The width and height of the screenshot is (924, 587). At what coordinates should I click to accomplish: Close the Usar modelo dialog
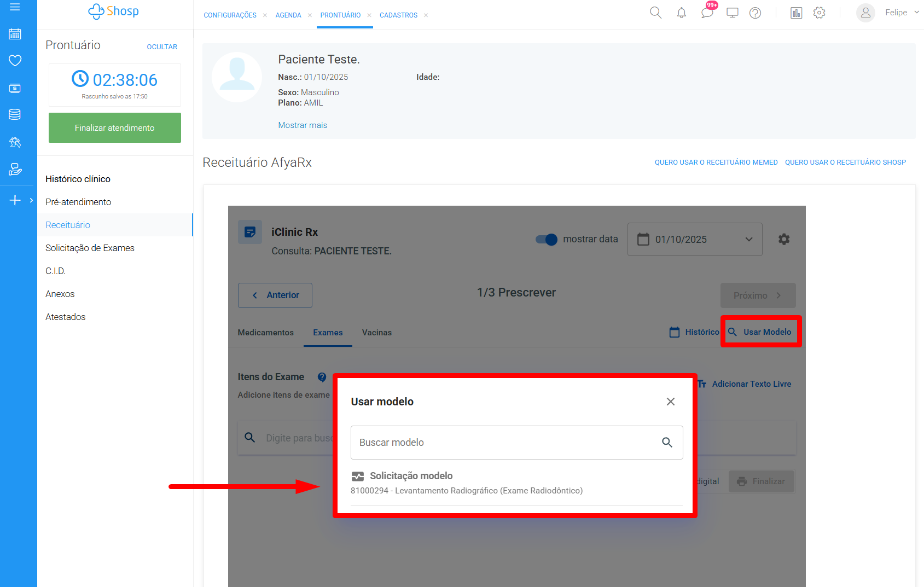coord(670,402)
